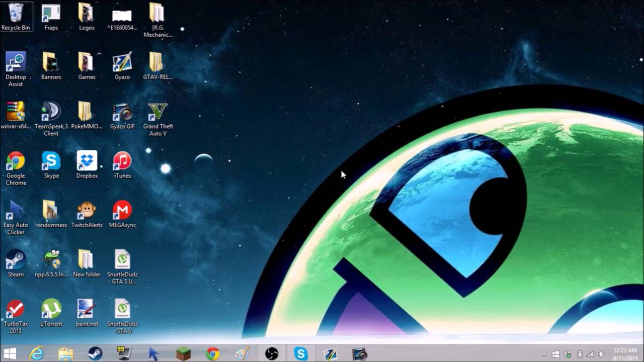Open the battery status tray icon
The image size is (644, 362).
pos(580,354)
